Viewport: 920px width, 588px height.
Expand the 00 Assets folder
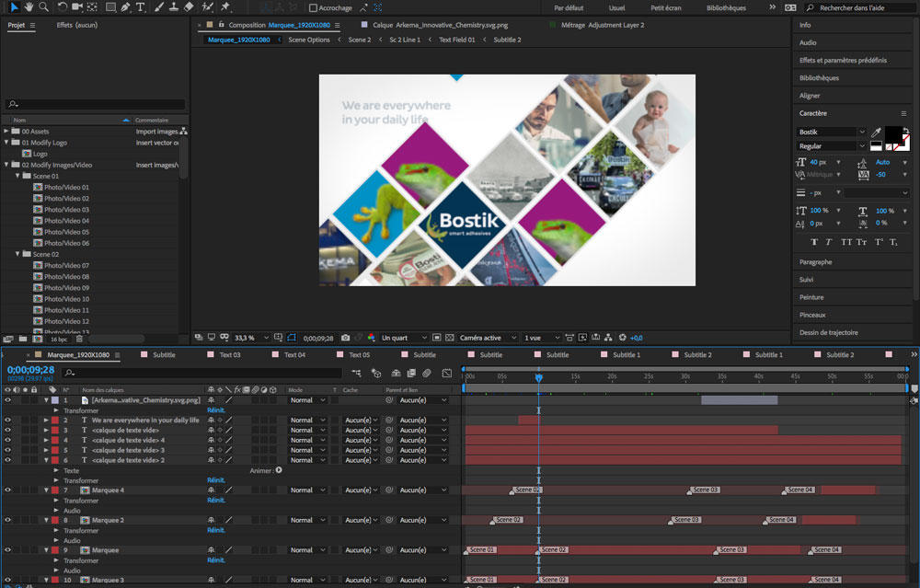click(6, 132)
